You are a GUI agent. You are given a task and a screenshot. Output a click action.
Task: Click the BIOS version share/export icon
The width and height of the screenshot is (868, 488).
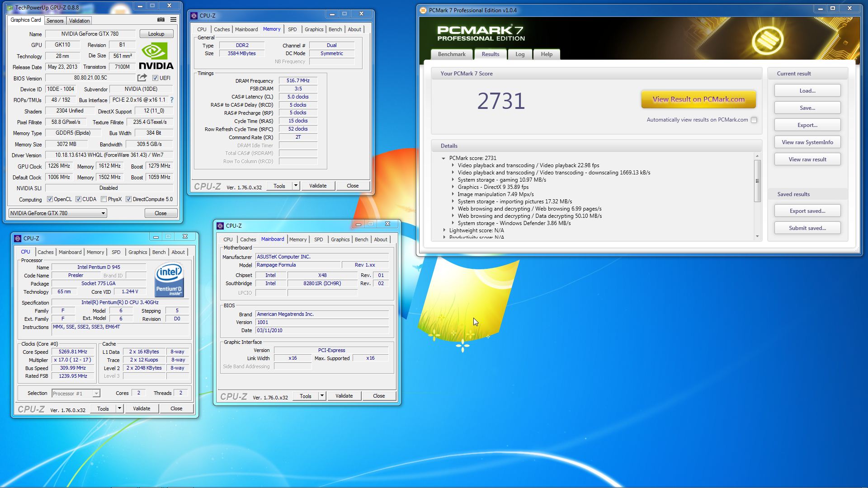142,78
